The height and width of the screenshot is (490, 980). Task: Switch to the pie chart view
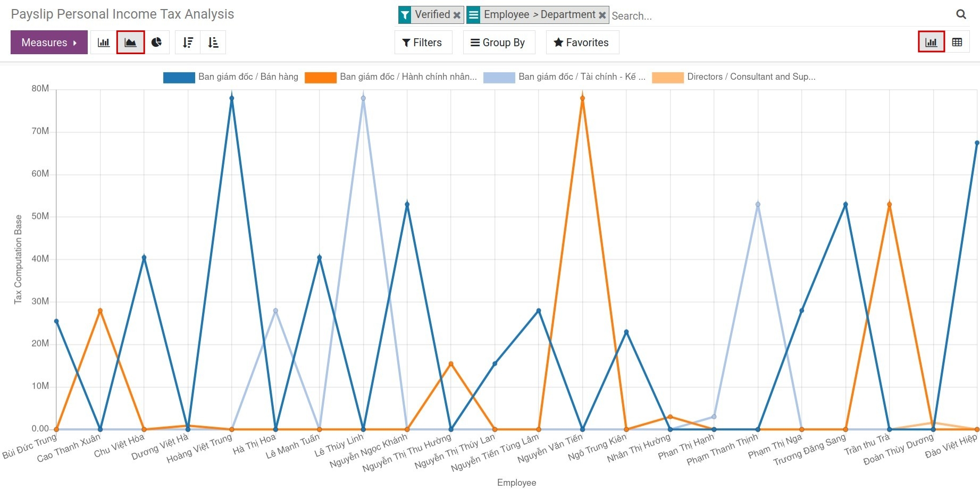(157, 42)
